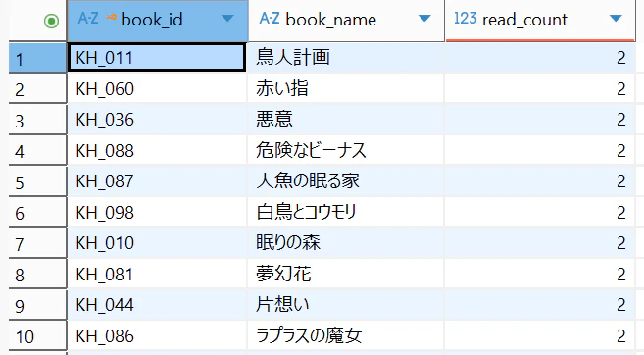Viewport: 644px width, 355px height.
Task: Click the cell KH_098
Action: pos(157,212)
